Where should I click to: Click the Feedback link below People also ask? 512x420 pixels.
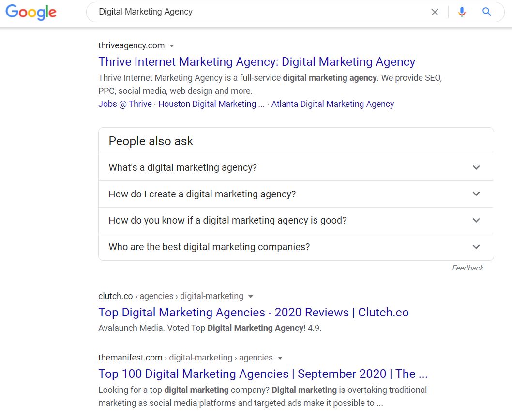tap(467, 268)
